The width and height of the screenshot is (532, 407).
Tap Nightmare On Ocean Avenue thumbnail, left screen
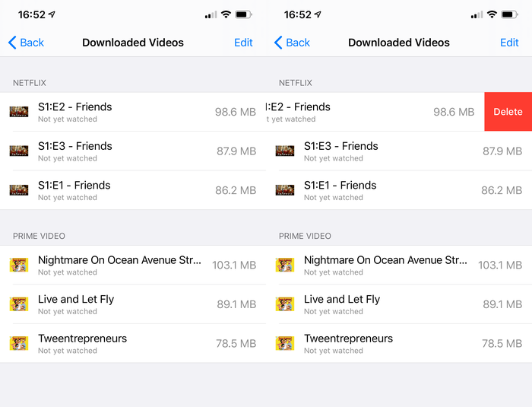click(19, 265)
